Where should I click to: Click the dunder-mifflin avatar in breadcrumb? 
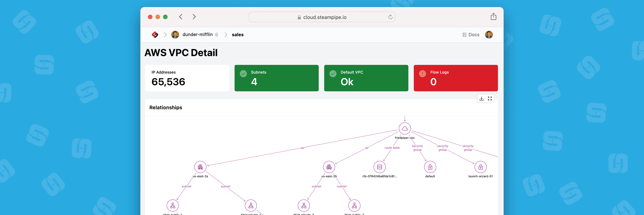point(175,35)
